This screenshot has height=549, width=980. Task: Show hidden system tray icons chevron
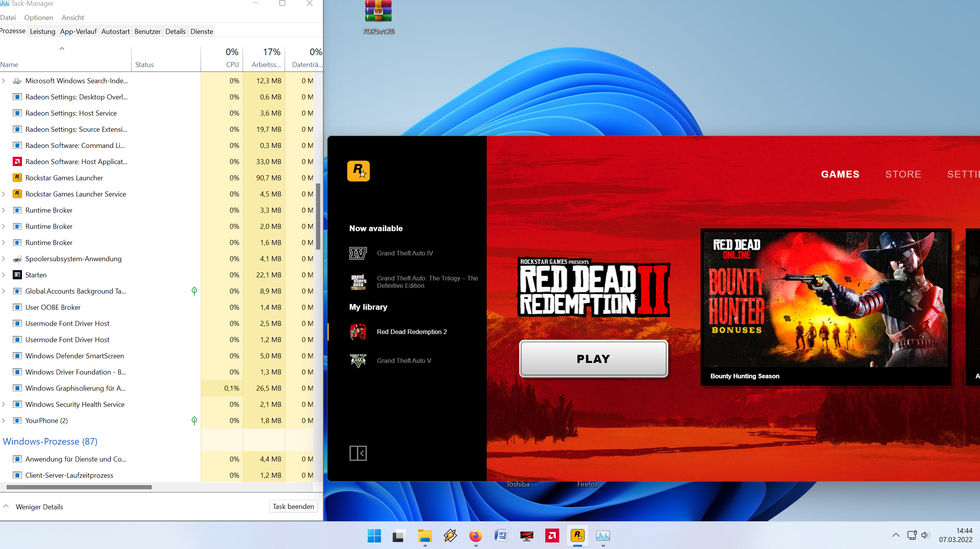(x=896, y=535)
